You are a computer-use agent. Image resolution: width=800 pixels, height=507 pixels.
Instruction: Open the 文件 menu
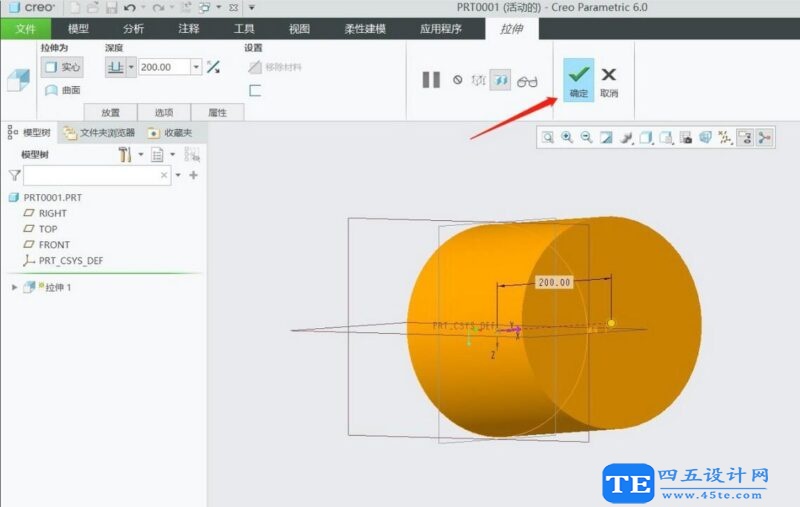tap(25, 29)
